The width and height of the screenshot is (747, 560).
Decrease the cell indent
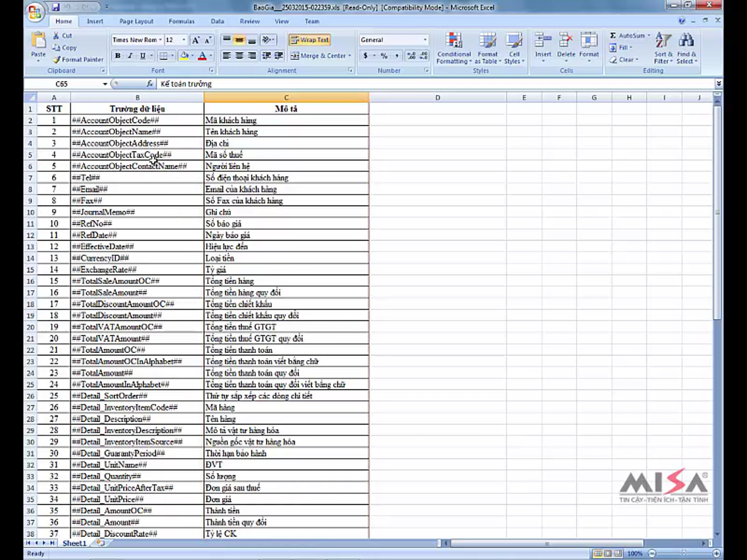(266, 56)
